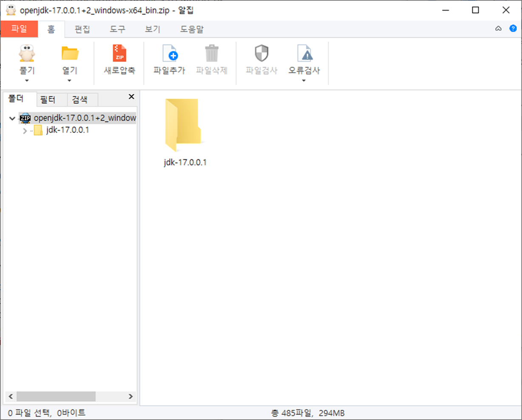Click the 파일추가 (add file) icon

170,54
